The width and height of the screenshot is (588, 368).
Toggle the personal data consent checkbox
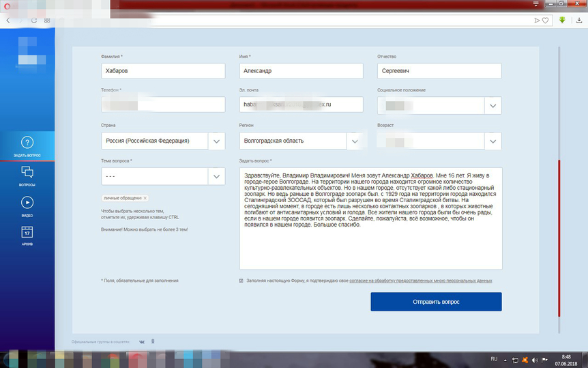pos(241,281)
